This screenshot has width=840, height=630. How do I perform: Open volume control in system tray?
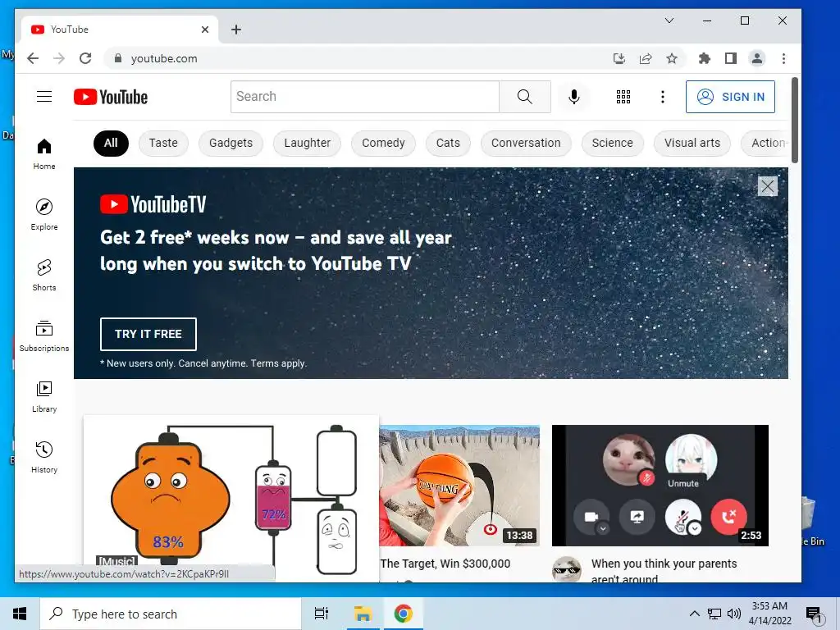734,614
